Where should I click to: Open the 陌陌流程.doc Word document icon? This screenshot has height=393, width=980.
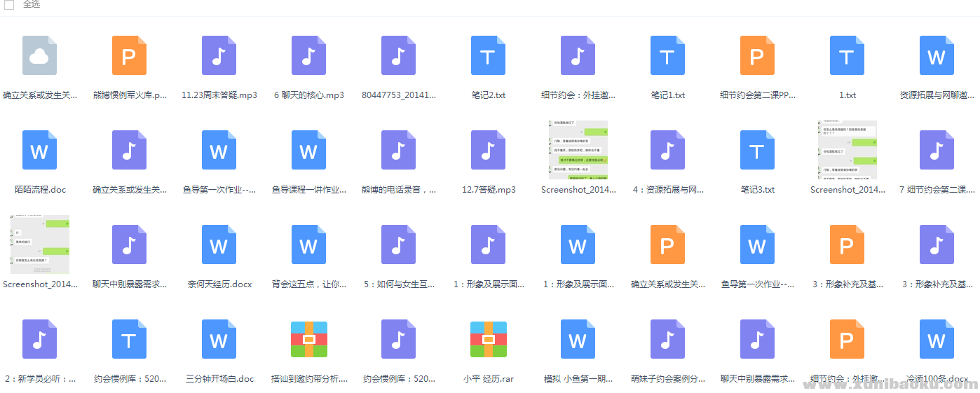click(x=39, y=150)
